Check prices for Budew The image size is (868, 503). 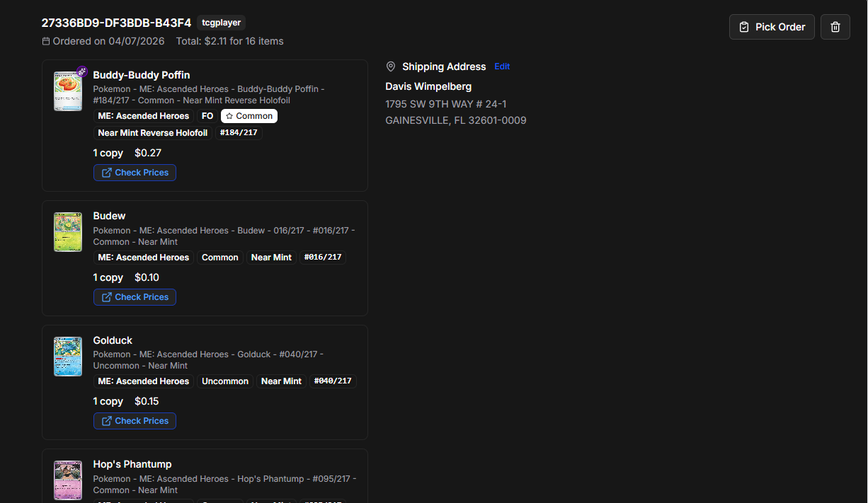pos(135,297)
